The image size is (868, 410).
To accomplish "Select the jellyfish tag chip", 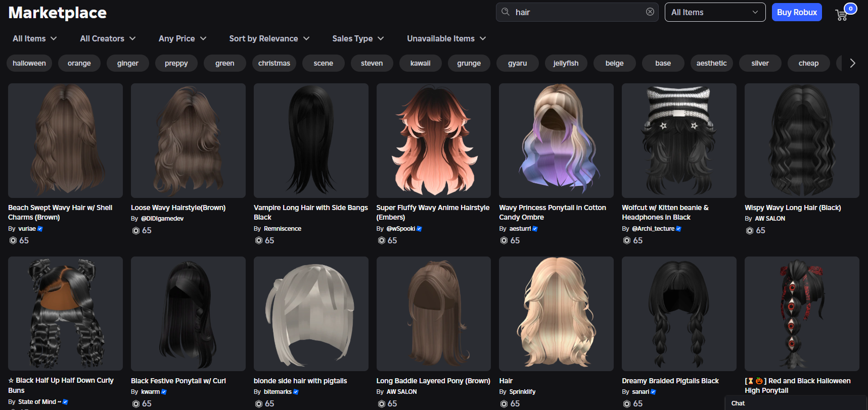I will tap(566, 63).
